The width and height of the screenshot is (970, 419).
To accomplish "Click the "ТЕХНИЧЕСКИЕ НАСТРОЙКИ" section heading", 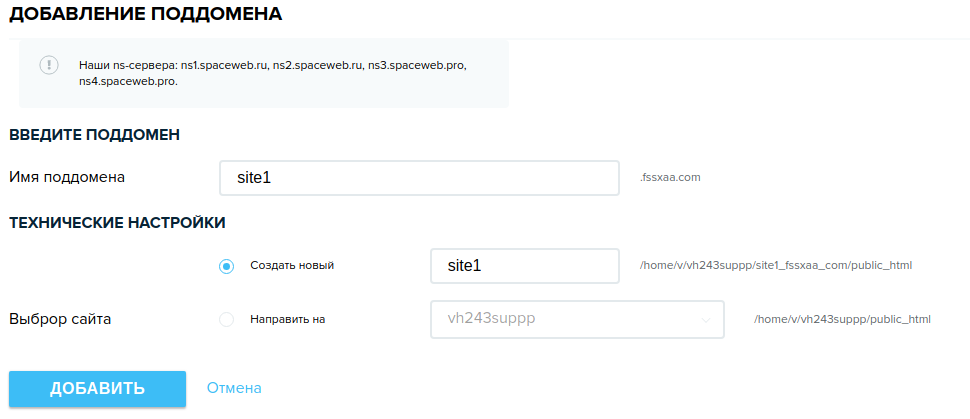I will click(x=117, y=223).
